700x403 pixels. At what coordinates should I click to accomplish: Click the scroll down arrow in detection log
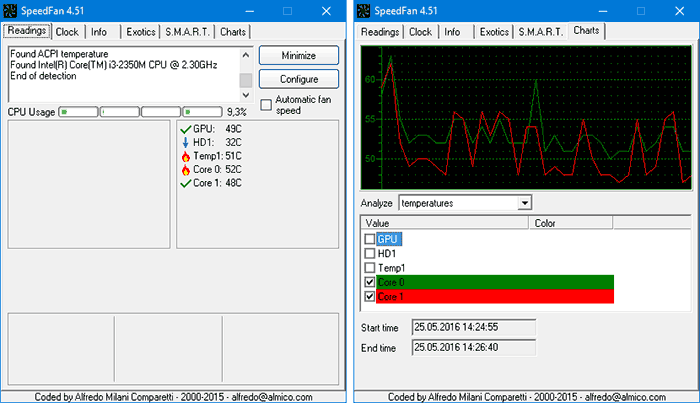coord(246,95)
